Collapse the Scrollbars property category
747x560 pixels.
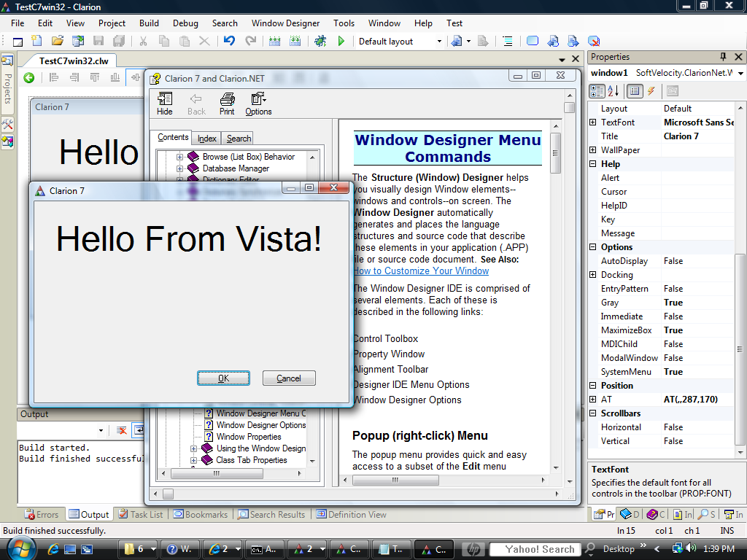point(592,413)
